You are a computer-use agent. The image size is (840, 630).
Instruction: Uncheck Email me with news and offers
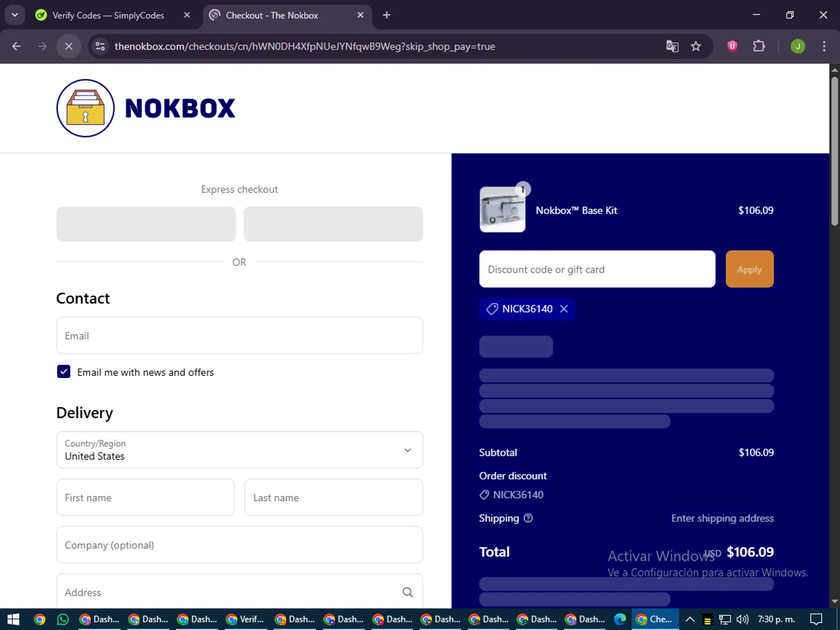[63, 372]
